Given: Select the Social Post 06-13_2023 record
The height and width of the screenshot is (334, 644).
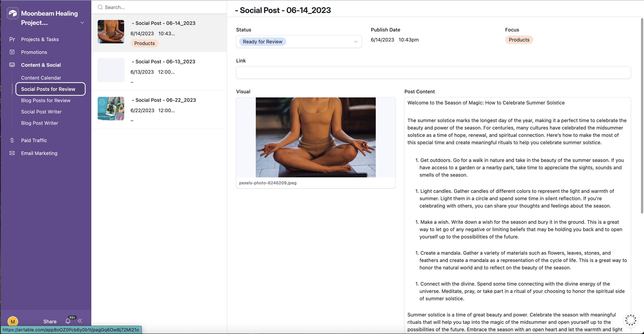Looking at the screenshot, I should [159, 71].
